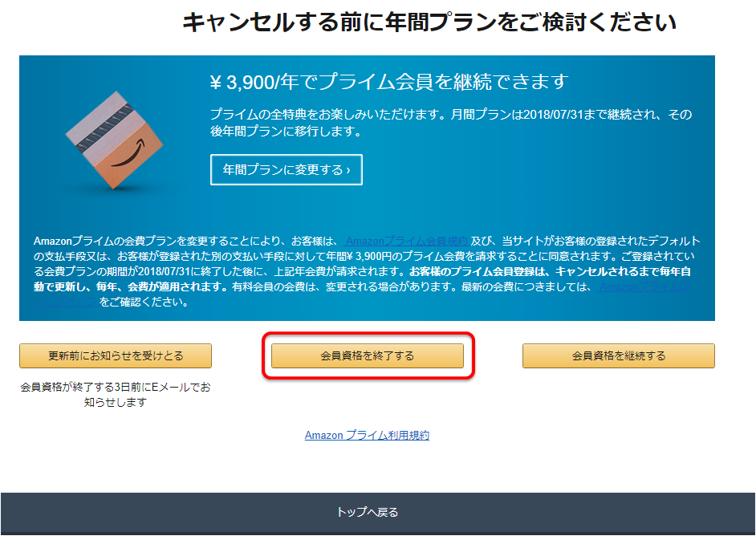The height and width of the screenshot is (536, 756).
Task: Open the Amazon プライム利用規約 link
Action: 367,435
